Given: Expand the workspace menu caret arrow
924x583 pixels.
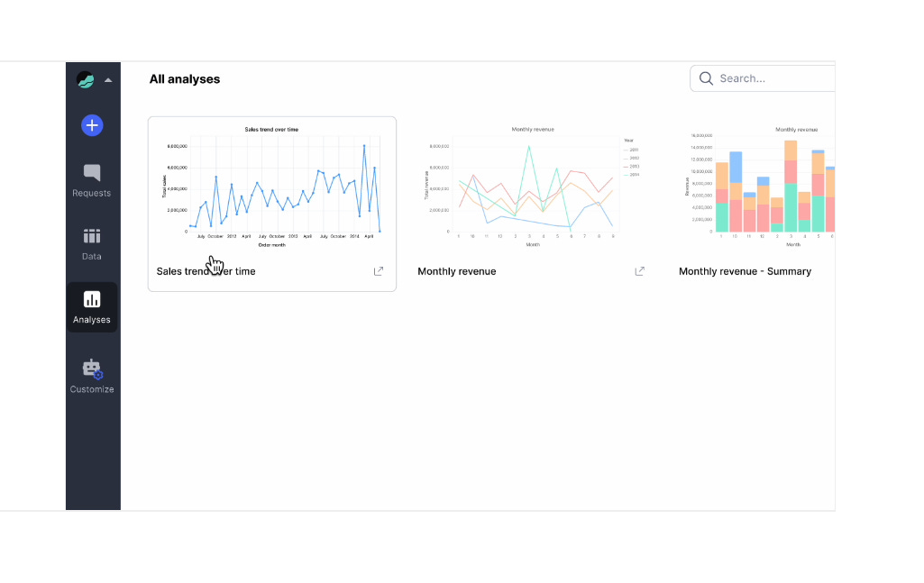Looking at the screenshot, I should [x=108, y=80].
